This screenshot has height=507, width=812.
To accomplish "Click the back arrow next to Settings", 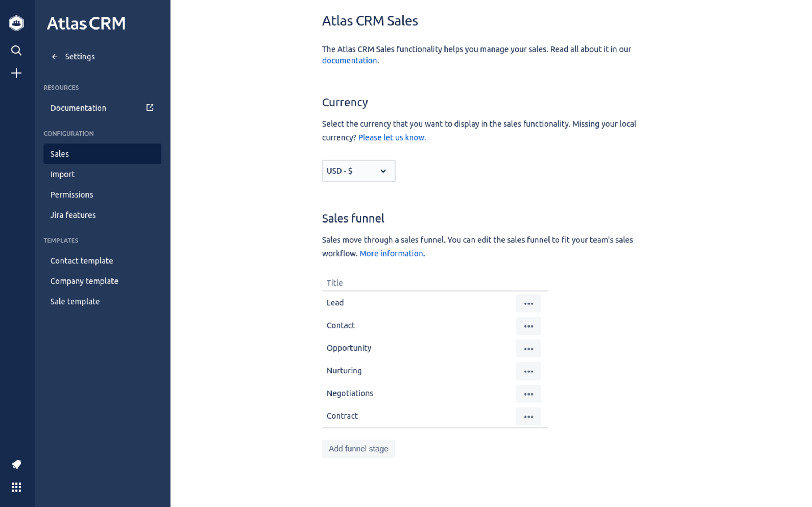I will (x=55, y=57).
